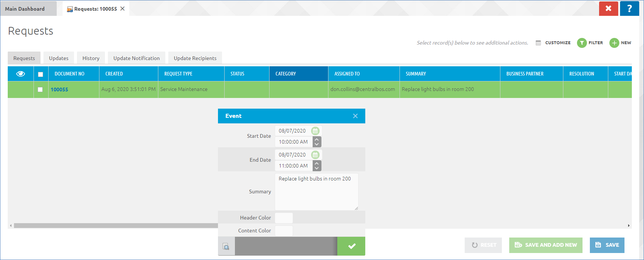Close the Requests: 100055 tab
Image resolution: width=644 pixels, height=260 pixels.
(x=123, y=8)
